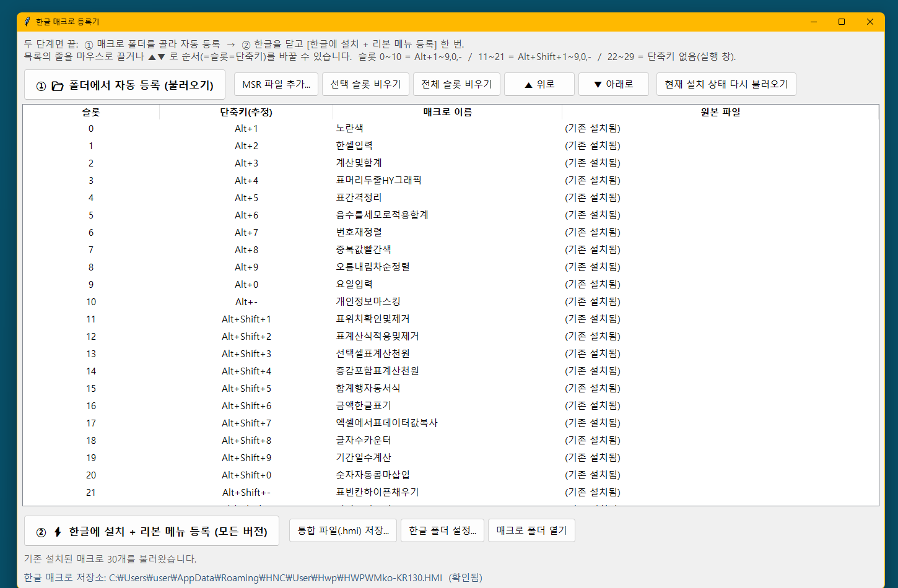This screenshot has width=898, height=588.
Task: Open 한글 폴더 설정... dialog
Action: coord(443,530)
